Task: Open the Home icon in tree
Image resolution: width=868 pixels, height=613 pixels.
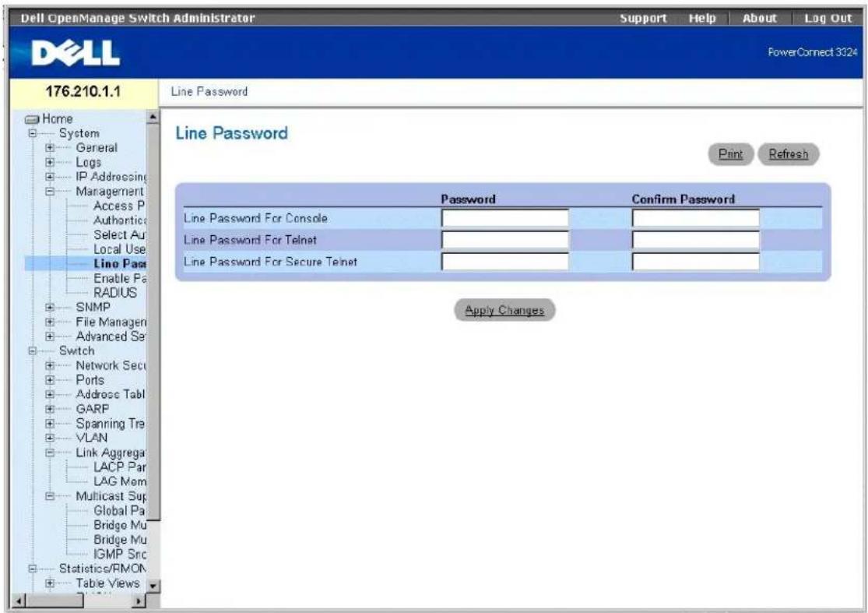Action: pyautogui.click(x=33, y=119)
